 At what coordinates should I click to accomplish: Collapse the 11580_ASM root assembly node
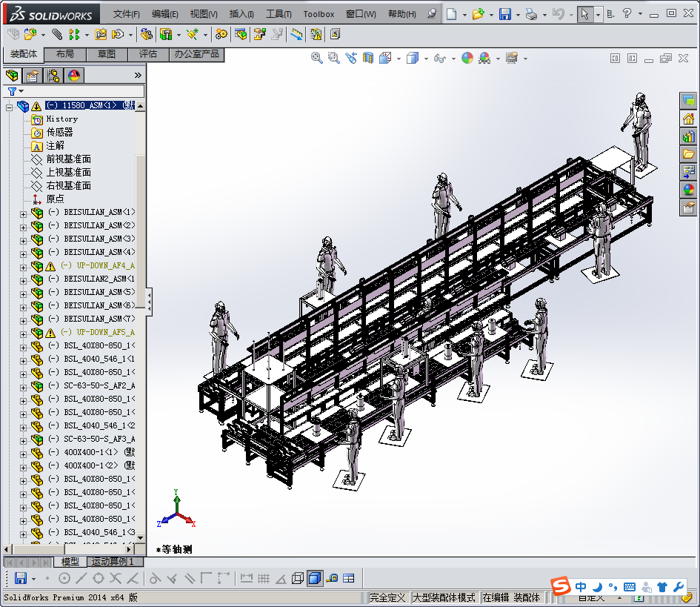click(x=9, y=106)
